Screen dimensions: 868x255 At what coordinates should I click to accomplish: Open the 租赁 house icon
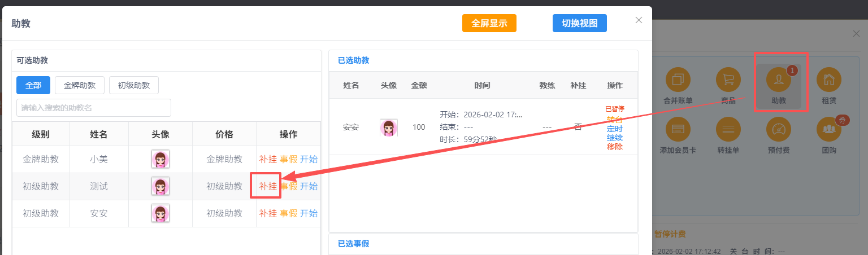(x=829, y=80)
